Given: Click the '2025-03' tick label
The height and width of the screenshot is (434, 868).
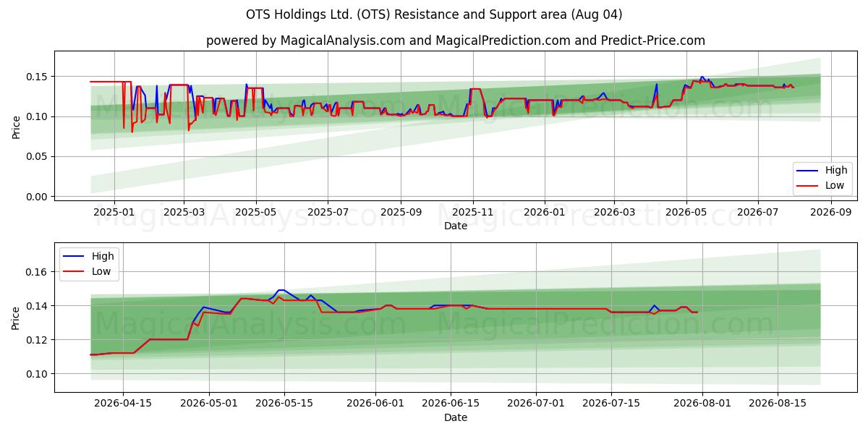Looking at the screenshot, I should (184, 212).
